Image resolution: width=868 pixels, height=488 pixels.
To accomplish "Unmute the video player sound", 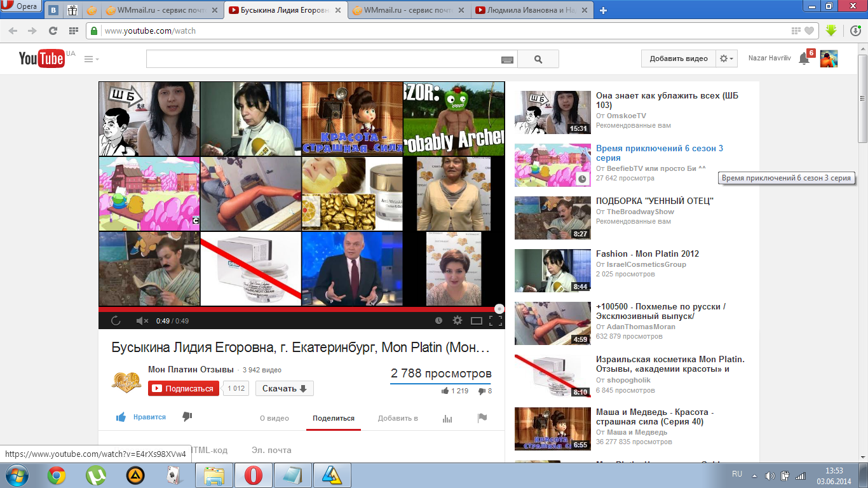I will pyautogui.click(x=142, y=321).
